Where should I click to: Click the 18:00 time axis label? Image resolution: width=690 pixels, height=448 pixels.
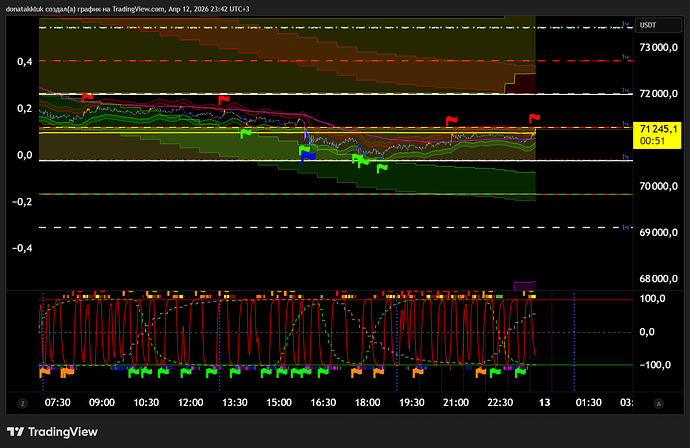click(367, 403)
